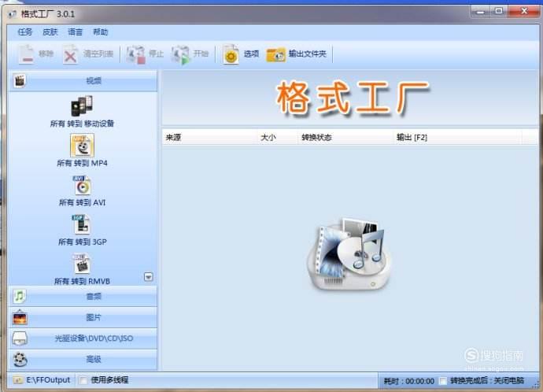
Task: Click the 所有 转到 MP4 label
Action: (x=82, y=163)
